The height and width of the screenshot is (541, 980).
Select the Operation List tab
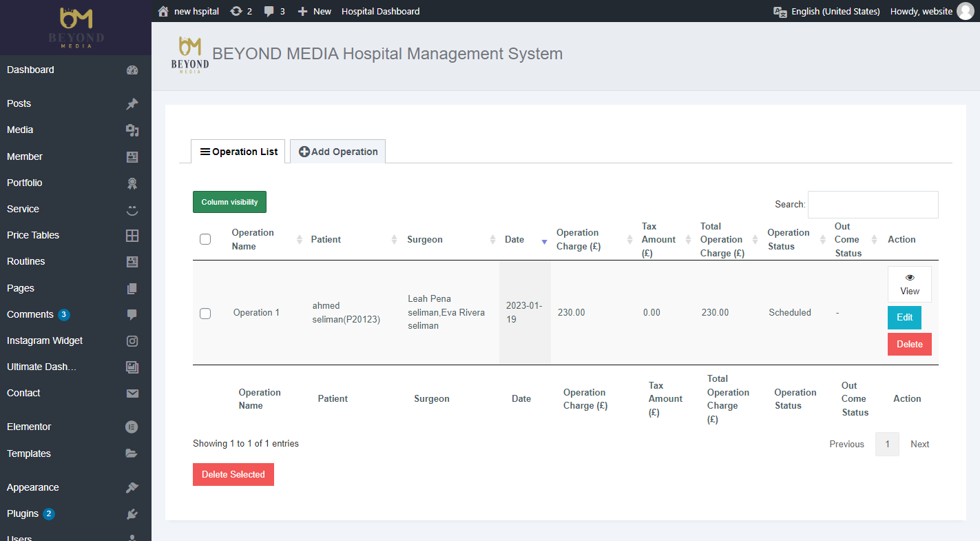click(x=238, y=152)
